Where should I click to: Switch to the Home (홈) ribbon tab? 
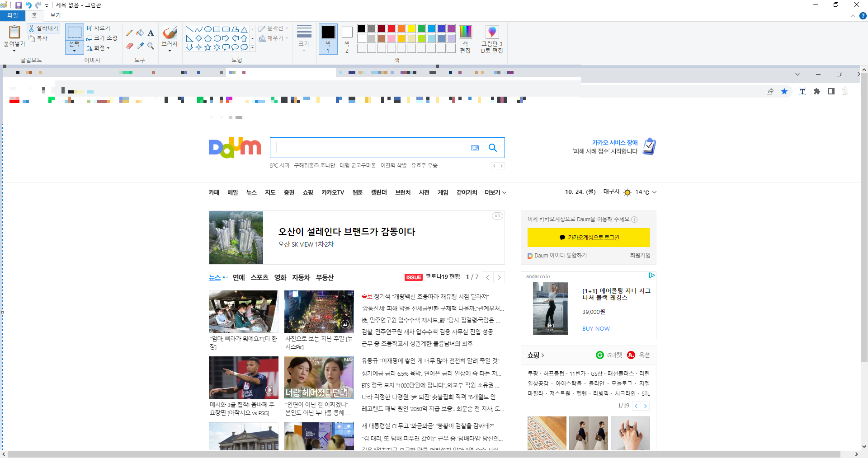click(34, 15)
